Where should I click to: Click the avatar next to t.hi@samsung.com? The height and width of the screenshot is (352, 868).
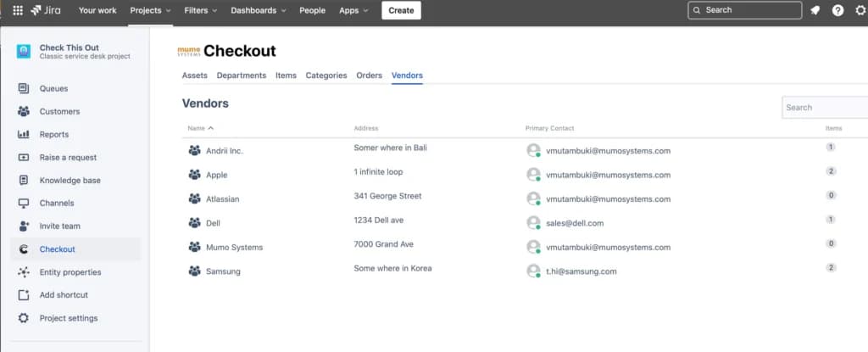point(533,271)
